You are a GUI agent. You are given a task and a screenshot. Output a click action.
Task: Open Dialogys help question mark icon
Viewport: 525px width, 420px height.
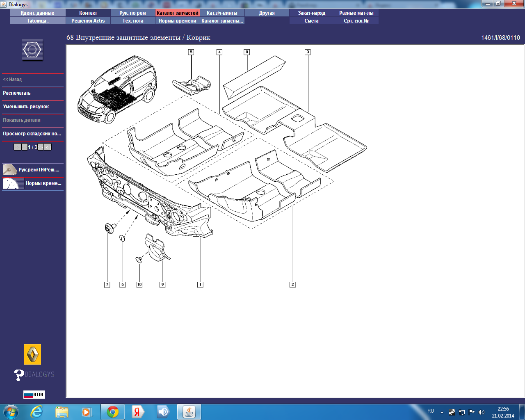coord(19,374)
